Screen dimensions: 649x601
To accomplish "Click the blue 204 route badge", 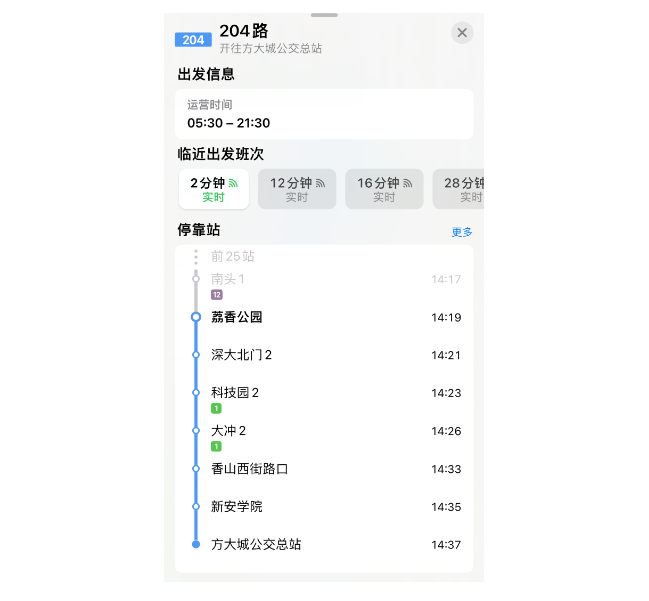I will [193, 40].
